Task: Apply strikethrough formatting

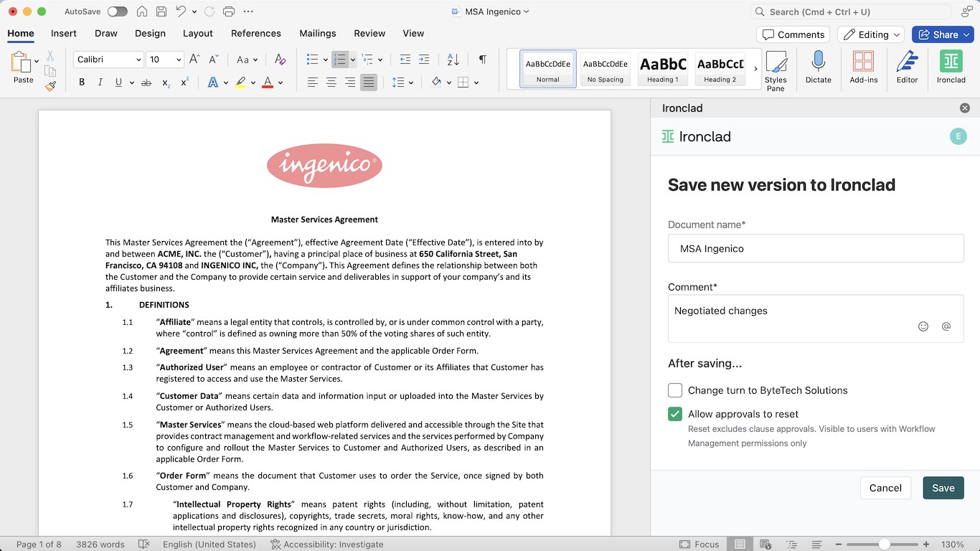Action: (x=146, y=83)
